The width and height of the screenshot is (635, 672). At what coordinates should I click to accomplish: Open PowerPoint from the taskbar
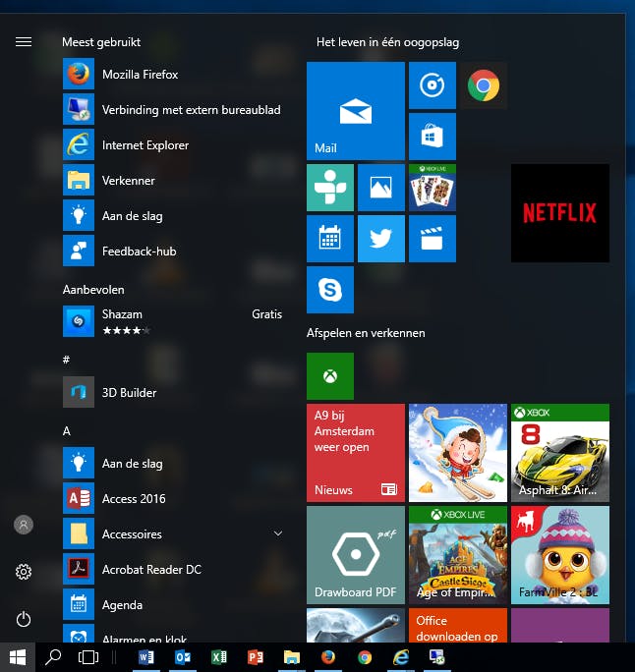point(256,657)
